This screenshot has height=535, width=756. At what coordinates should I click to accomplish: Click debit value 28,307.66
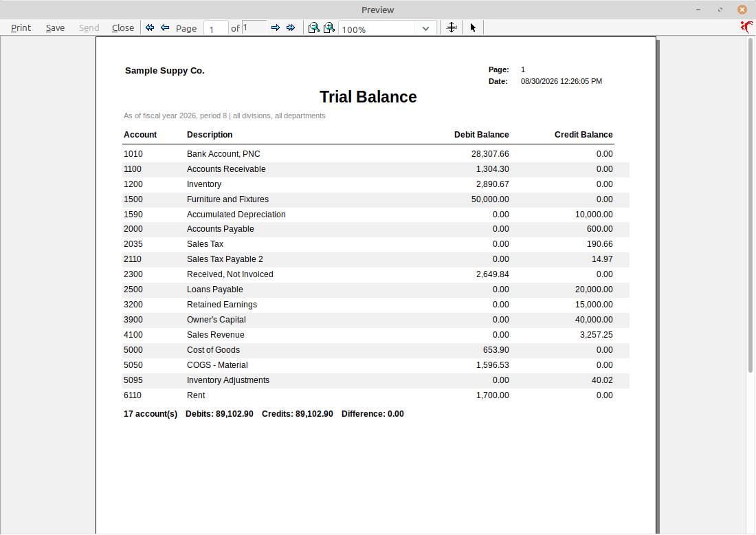pyautogui.click(x=490, y=154)
